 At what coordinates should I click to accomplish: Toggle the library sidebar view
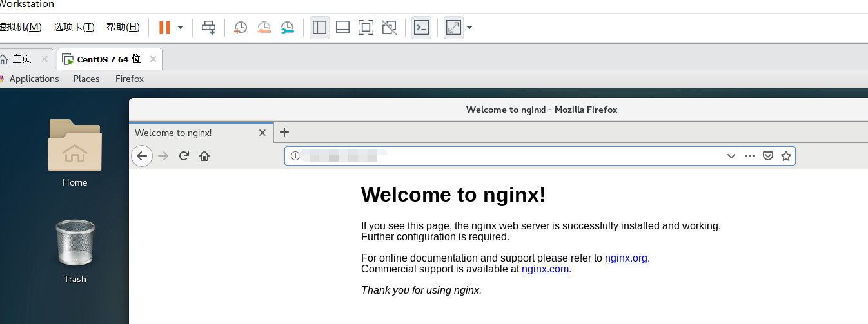click(319, 27)
